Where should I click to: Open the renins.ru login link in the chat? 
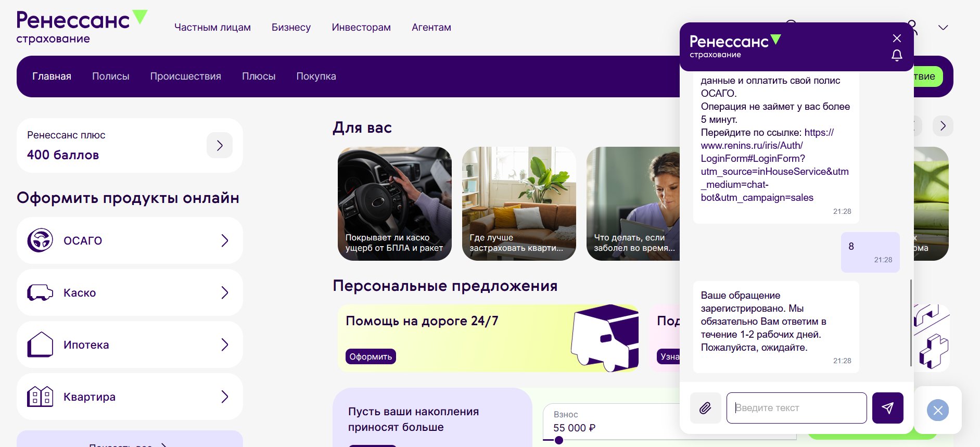(774, 165)
